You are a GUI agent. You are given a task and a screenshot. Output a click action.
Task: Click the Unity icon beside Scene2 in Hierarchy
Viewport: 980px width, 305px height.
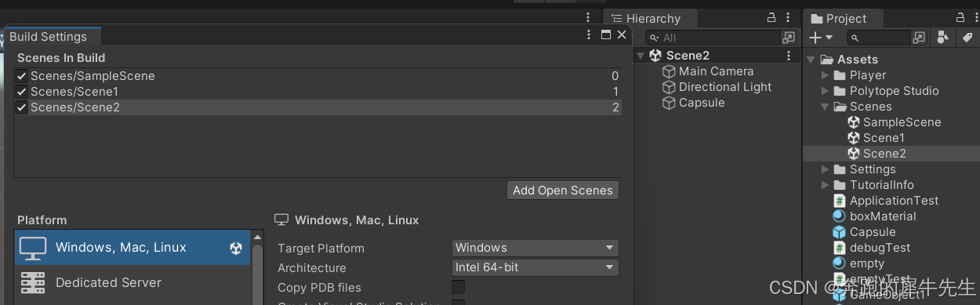coord(655,56)
